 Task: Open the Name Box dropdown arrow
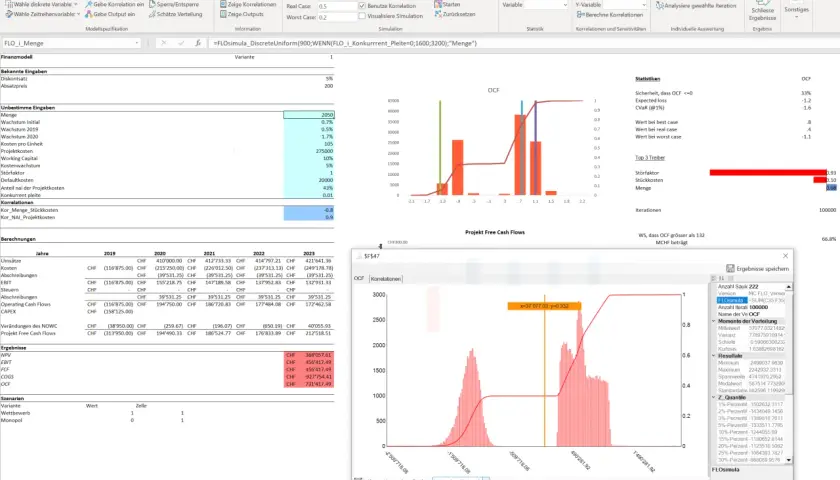coord(137,43)
